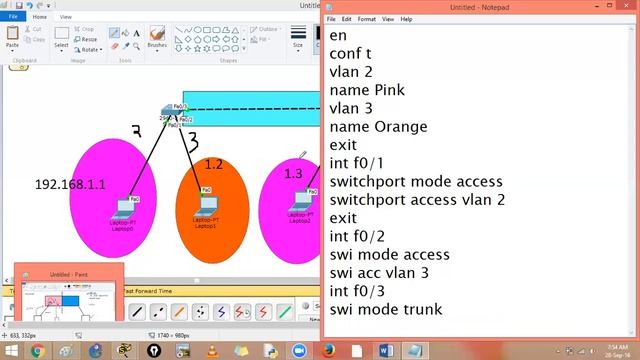Click the Untitled - Paint taskbar preview thumbnail
Viewport: 640px width, 360px height.
point(69,292)
